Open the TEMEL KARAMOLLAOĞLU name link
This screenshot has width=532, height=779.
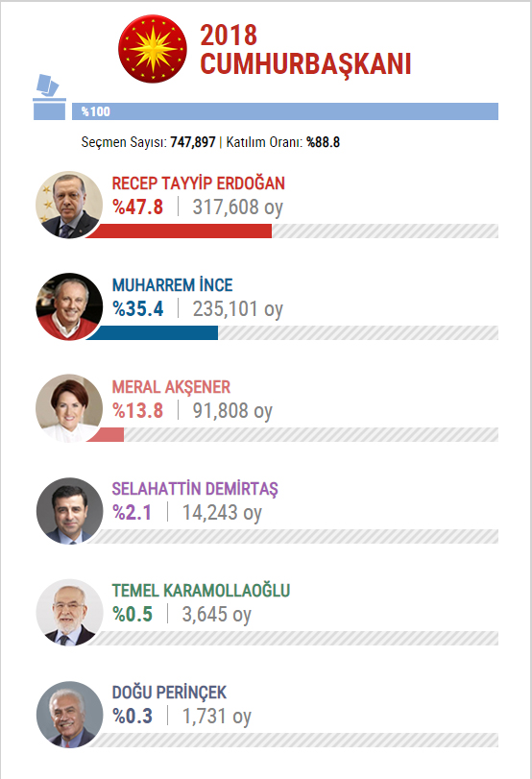click(201, 591)
